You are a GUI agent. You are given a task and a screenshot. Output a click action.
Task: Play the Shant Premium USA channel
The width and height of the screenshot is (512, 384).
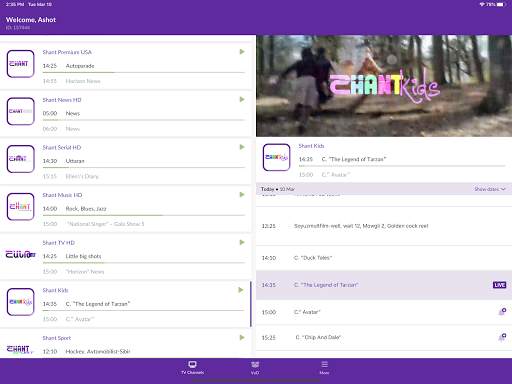[x=242, y=52]
